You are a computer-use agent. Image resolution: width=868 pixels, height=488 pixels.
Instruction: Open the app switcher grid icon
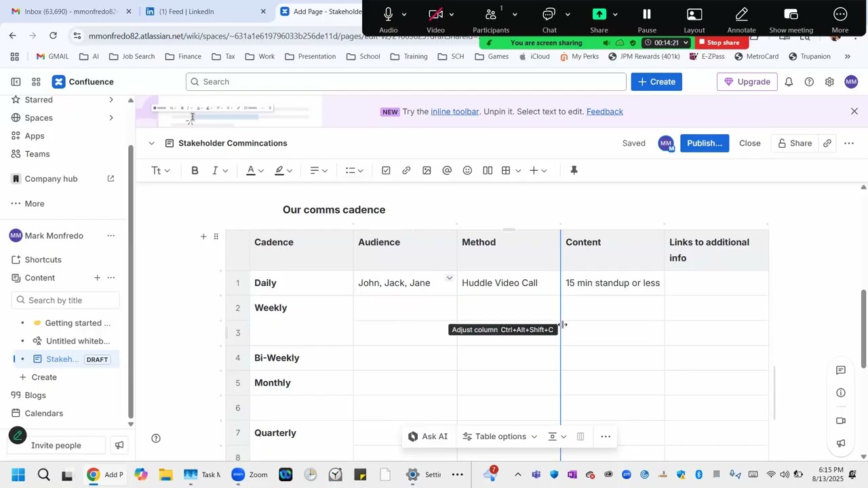[37, 82]
